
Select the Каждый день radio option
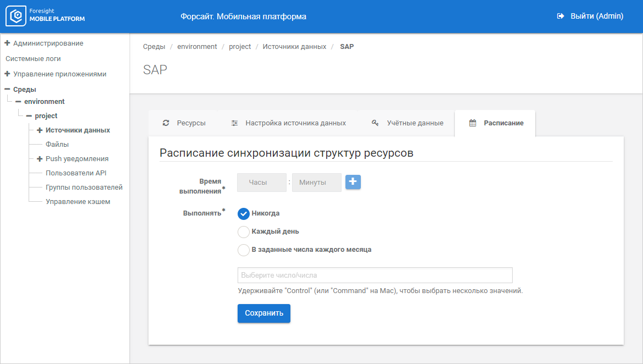point(244,231)
